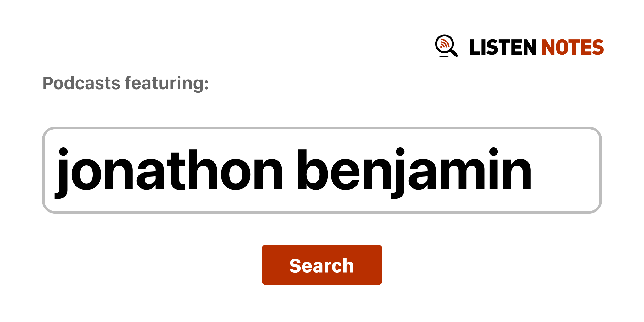
Task: Click the black LISTEN wordmark
Action: (x=502, y=47)
